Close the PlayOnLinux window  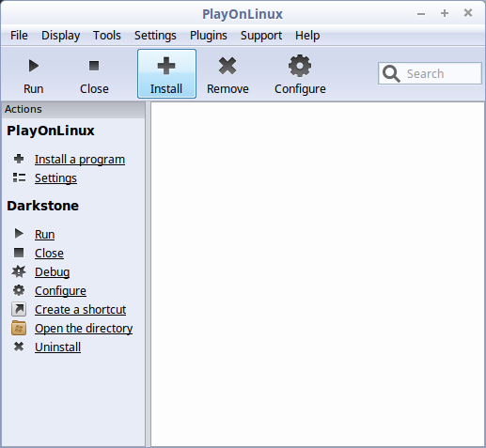coord(468,13)
